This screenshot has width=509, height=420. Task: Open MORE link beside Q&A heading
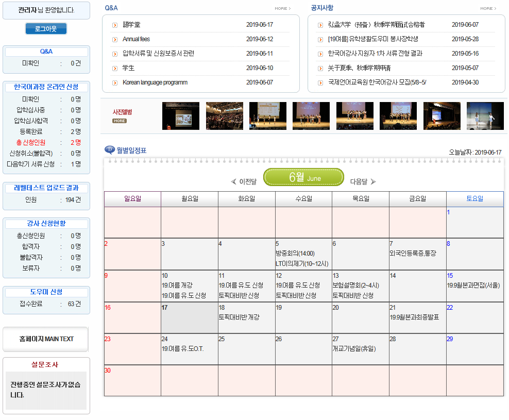pos(282,9)
